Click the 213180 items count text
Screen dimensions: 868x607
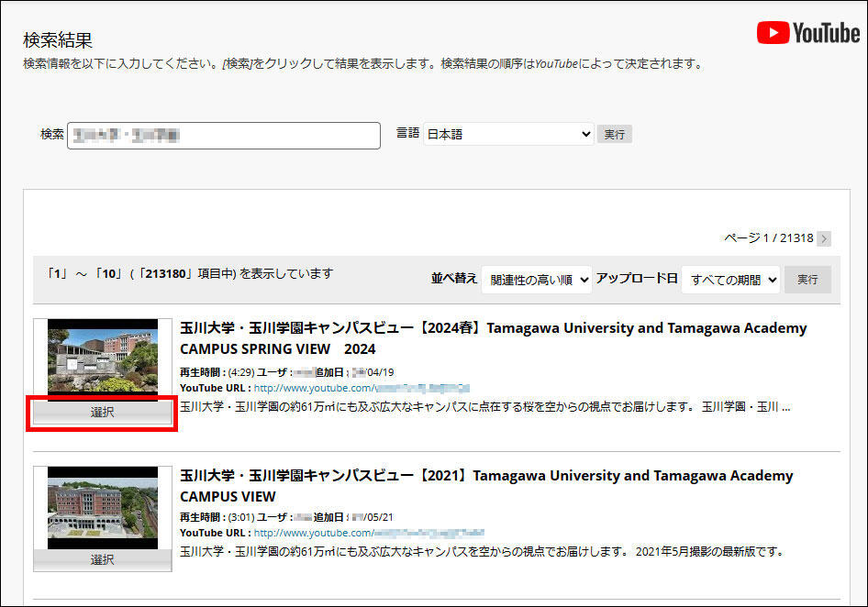[x=190, y=274]
